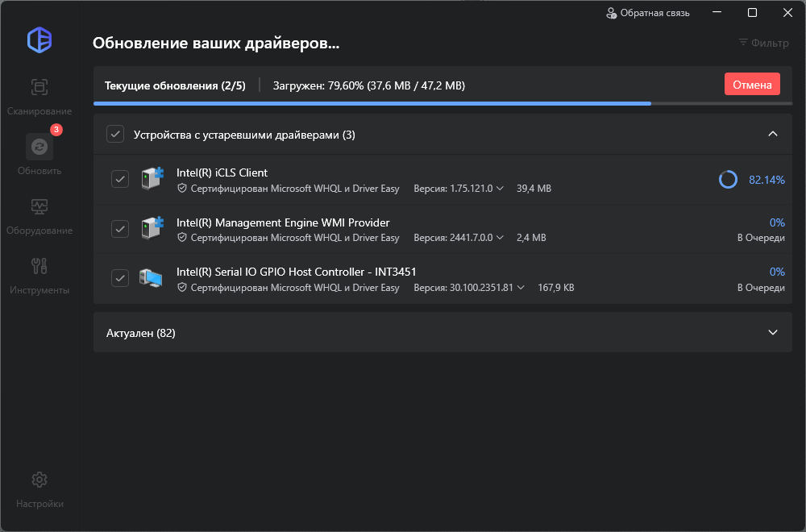
Task: Click the Driver Easy logo icon
Action: tap(39, 40)
